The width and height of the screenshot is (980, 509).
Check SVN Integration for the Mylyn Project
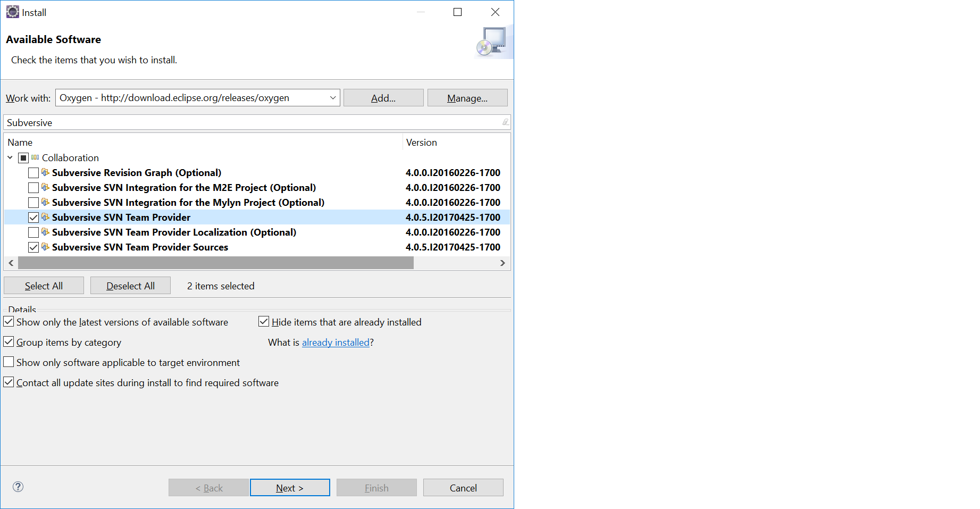(33, 203)
